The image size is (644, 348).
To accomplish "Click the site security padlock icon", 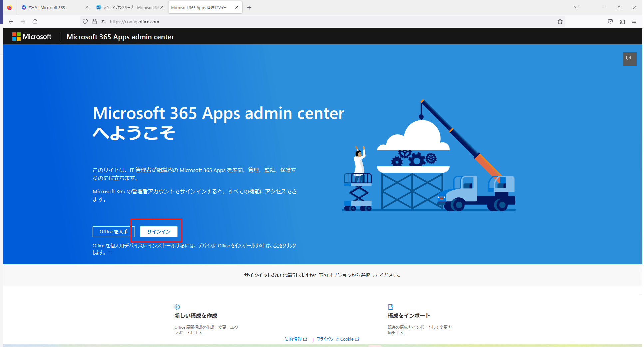I will click(x=95, y=22).
